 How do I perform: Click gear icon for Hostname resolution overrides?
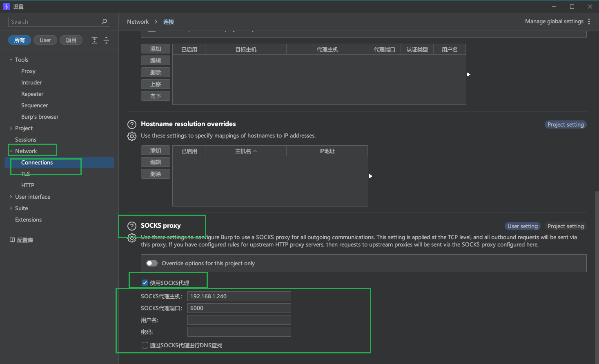pos(132,136)
